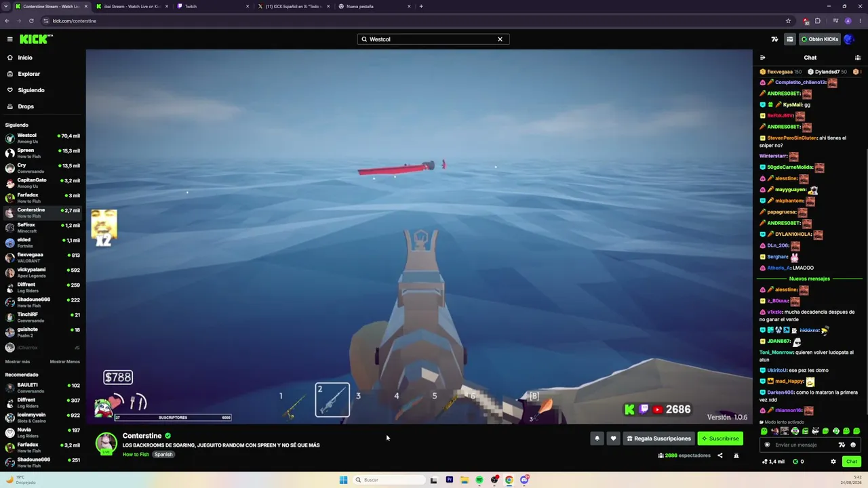Open a new browser tab with plus
The height and width of the screenshot is (488, 868).
coord(421,7)
